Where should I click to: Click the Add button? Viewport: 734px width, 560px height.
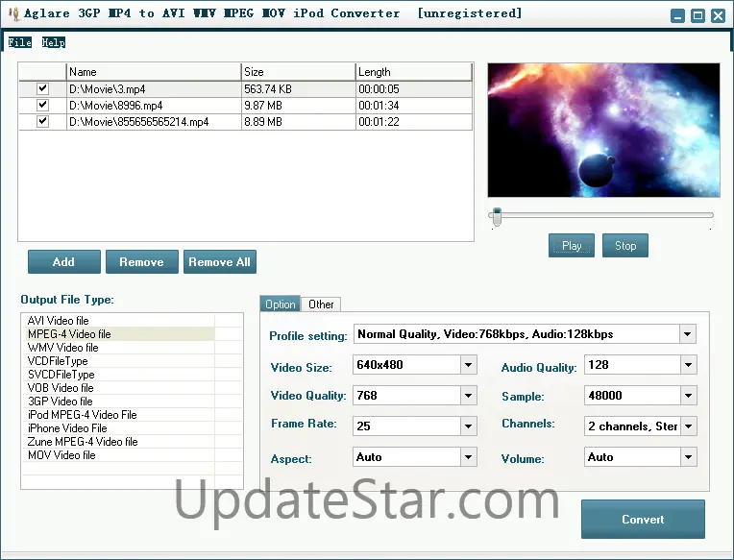coord(64,262)
